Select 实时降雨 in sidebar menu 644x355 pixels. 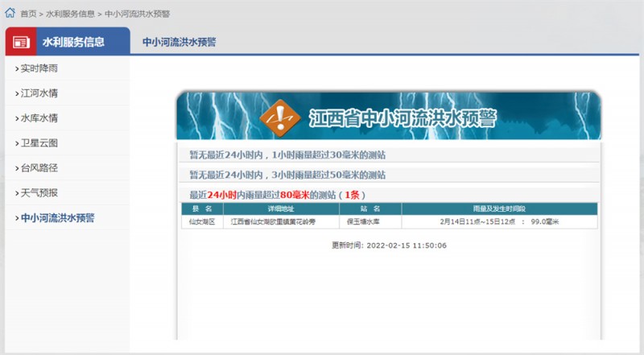[39, 68]
